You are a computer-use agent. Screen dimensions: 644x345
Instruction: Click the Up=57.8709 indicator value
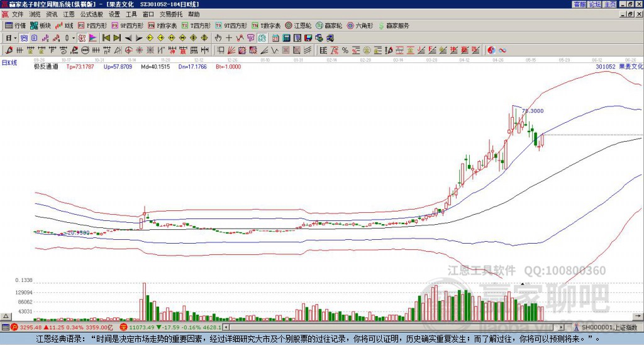click(118, 67)
